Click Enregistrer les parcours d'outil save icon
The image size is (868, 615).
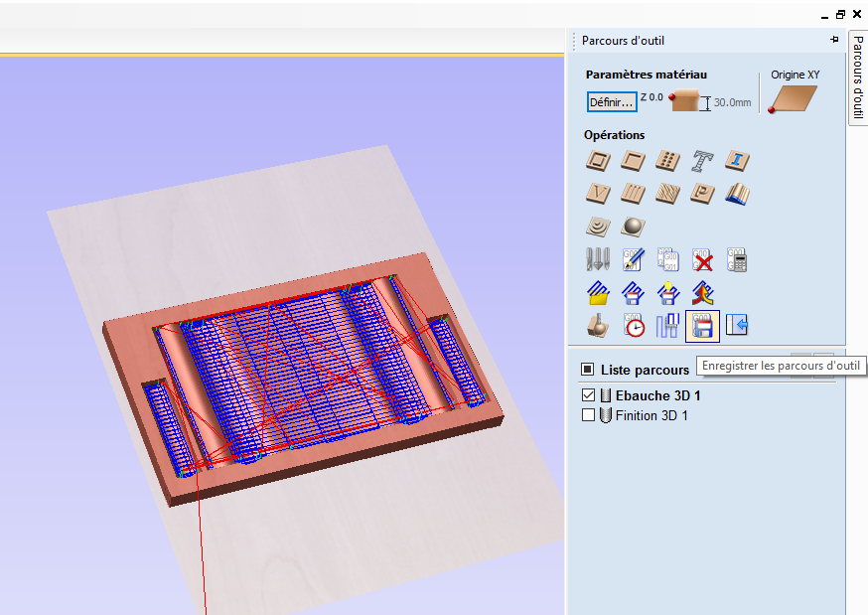[x=702, y=326]
